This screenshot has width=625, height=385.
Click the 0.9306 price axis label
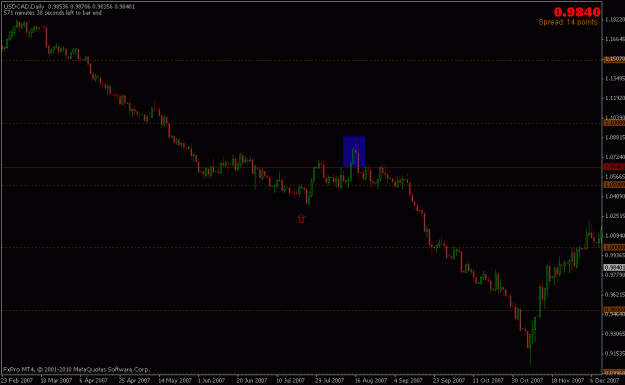[x=615, y=334]
